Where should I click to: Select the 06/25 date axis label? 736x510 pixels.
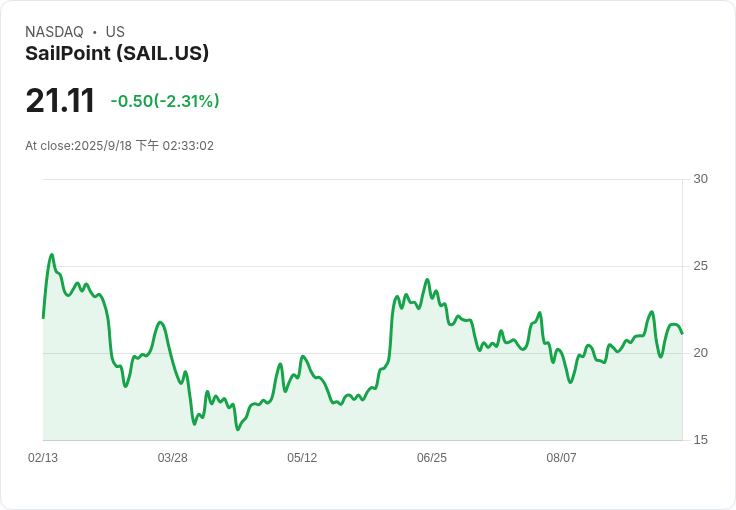pos(432,458)
